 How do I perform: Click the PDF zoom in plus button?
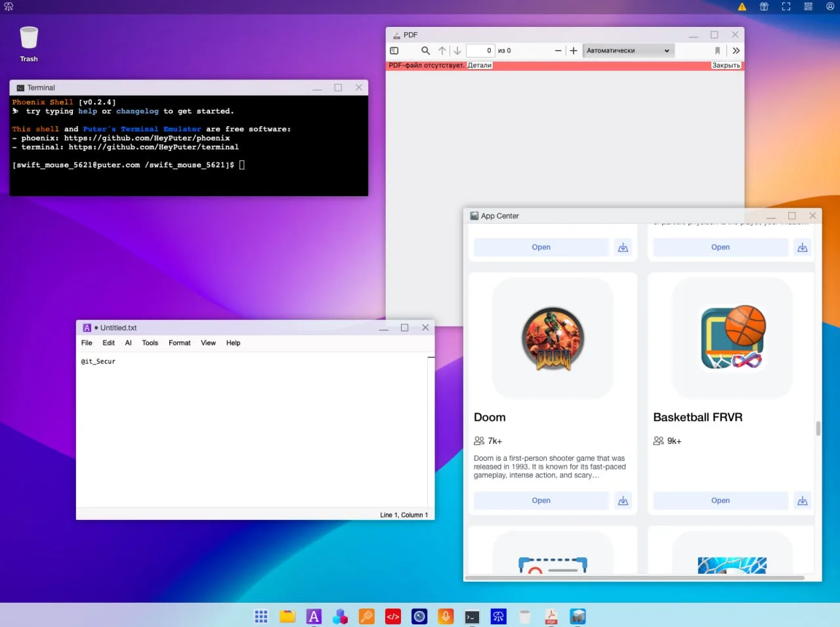click(573, 51)
